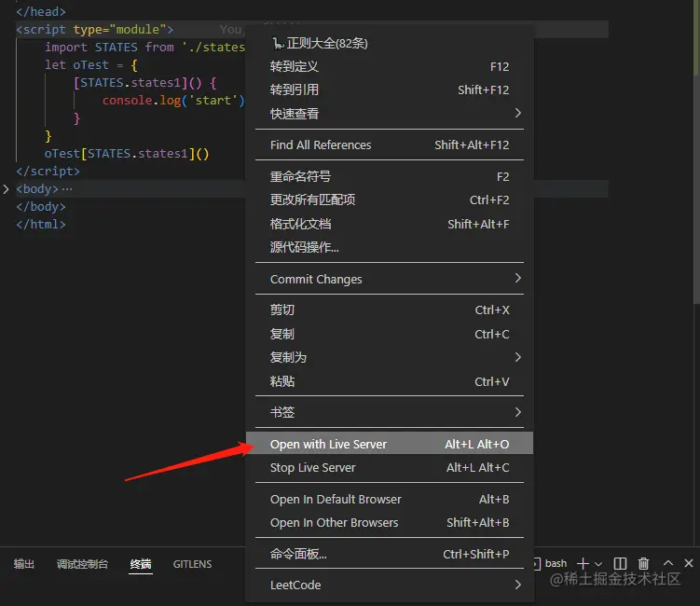Click the import STATES from line
700x606 pixels.
pos(144,48)
